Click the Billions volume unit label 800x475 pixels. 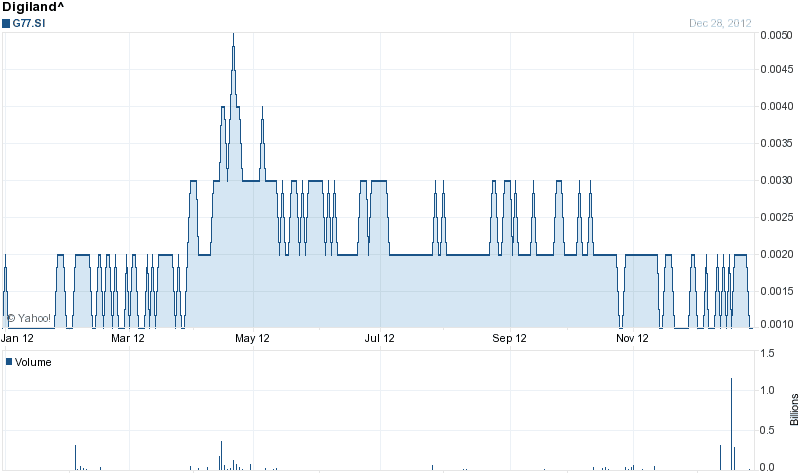tap(794, 410)
